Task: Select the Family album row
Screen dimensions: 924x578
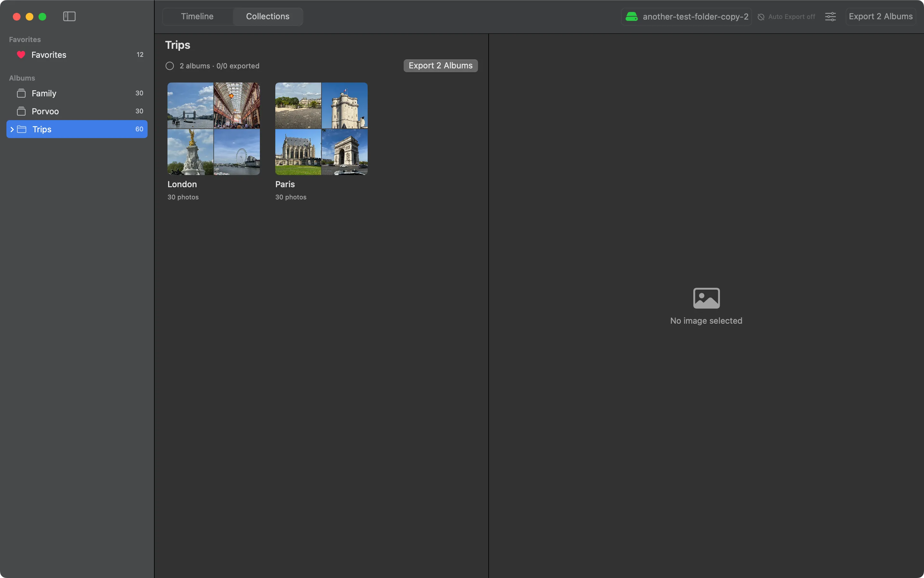Action: 77,93
